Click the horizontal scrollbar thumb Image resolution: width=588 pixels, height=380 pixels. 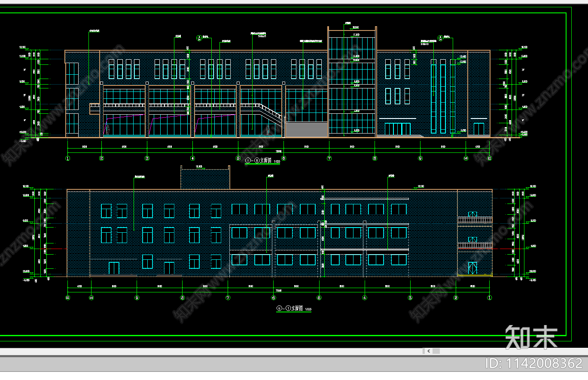[x=436, y=351]
